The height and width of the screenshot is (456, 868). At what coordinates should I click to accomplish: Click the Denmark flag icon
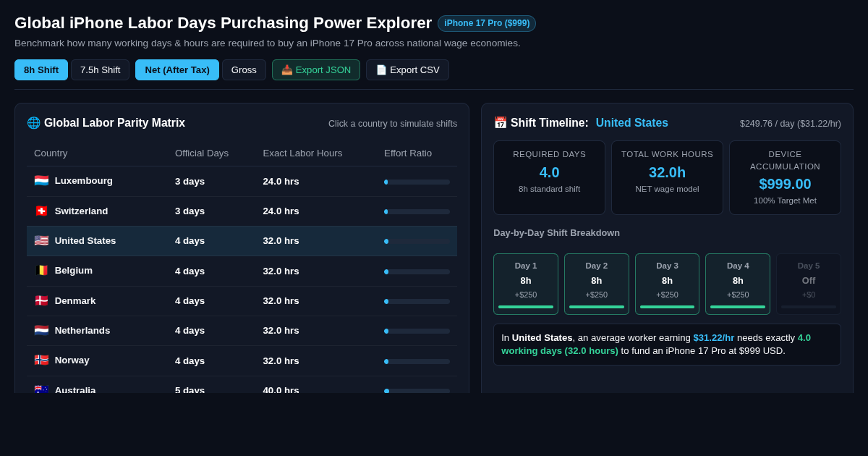coord(41,300)
